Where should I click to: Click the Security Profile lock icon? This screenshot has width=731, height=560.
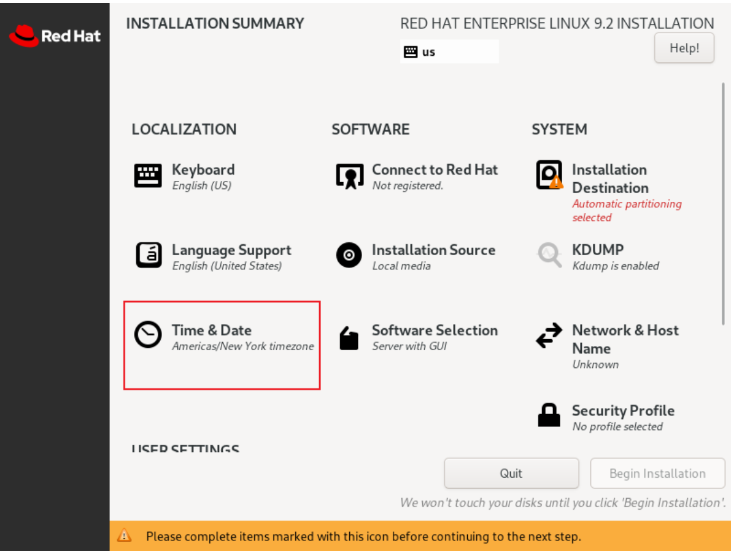(x=549, y=415)
